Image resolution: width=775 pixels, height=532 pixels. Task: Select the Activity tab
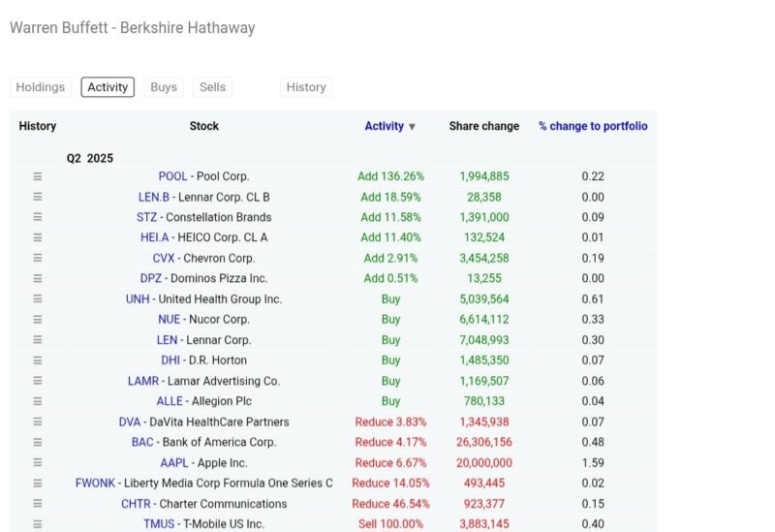[108, 87]
